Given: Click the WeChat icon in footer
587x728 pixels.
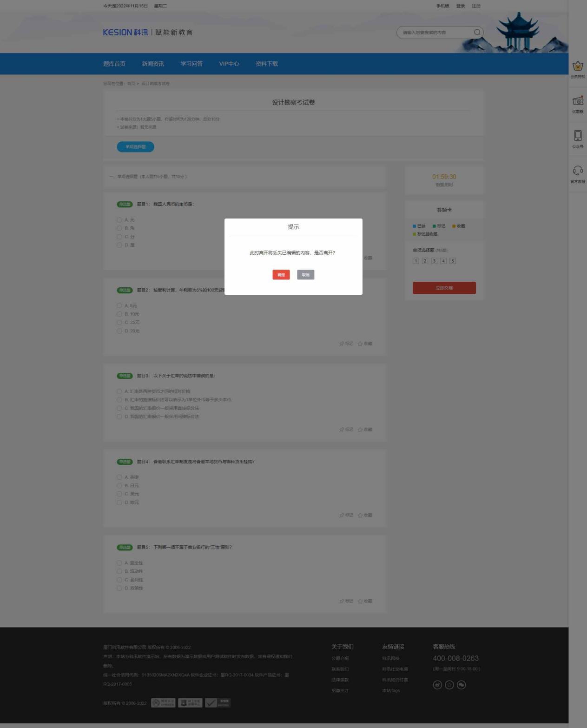Looking at the screenshot, I should [x=462, y=685].
